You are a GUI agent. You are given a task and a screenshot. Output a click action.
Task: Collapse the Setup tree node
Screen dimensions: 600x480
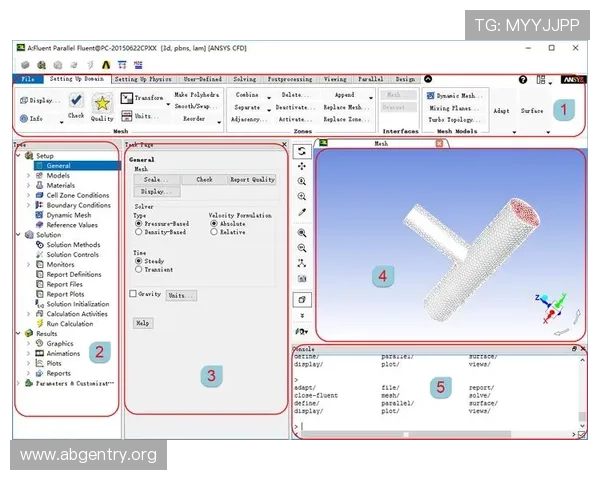[x=18, y=155]
